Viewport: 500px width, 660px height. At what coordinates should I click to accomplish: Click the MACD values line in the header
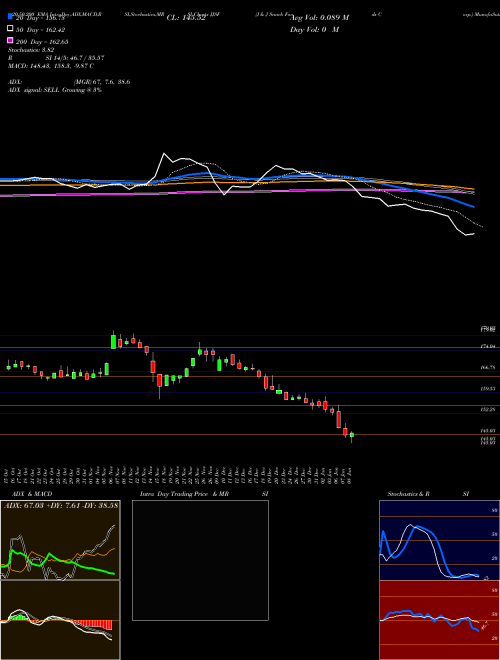(x=51, y=66)
